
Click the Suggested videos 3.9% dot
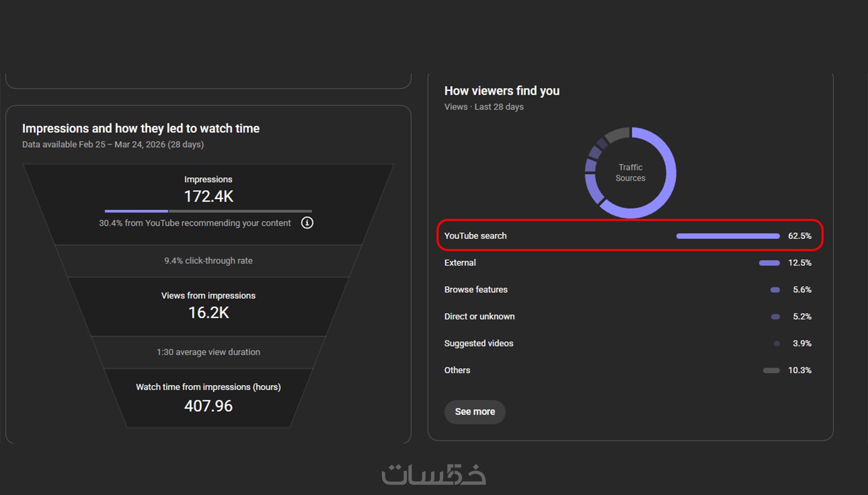pyautogui.click(x=777, y=343)
